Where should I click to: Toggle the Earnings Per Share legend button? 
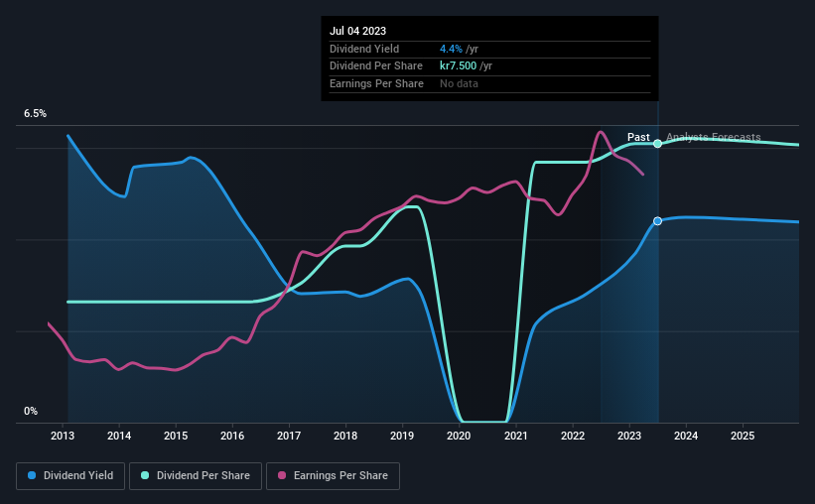click(333, 476)
